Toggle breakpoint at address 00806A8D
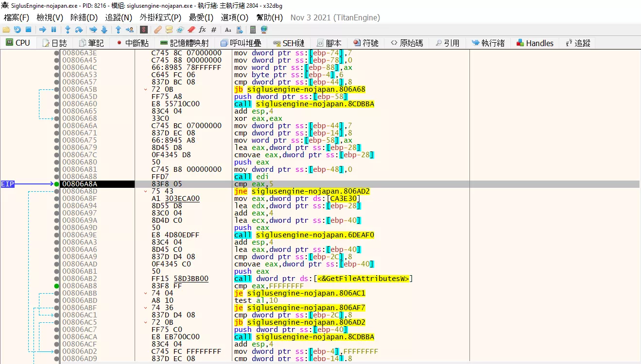 point(56,191)
